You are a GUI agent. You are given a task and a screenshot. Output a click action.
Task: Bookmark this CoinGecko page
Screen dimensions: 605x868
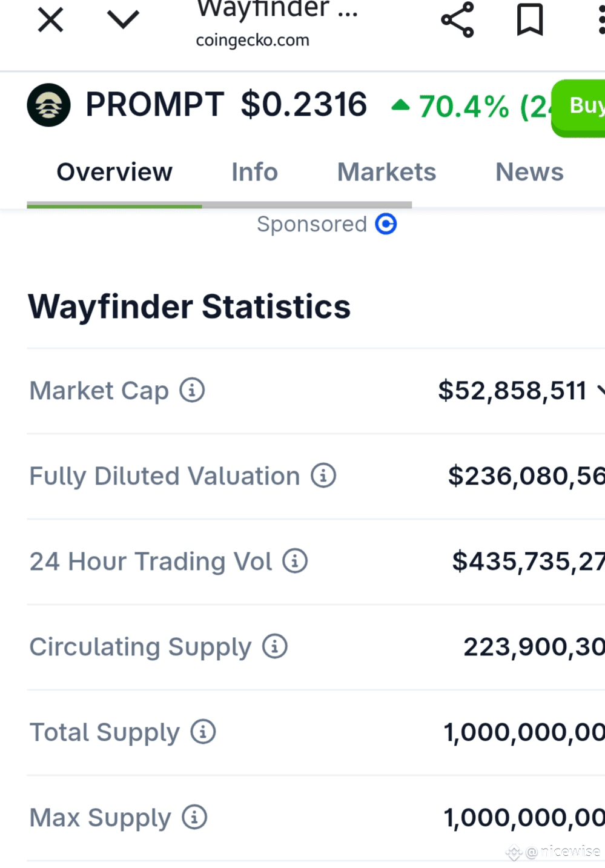pos(529,20)
